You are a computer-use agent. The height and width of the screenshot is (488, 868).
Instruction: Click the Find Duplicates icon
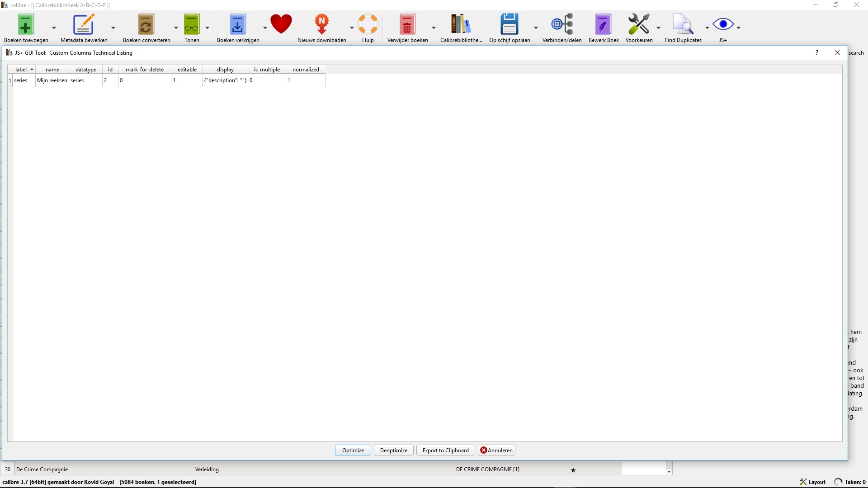[x=683, y=25]
